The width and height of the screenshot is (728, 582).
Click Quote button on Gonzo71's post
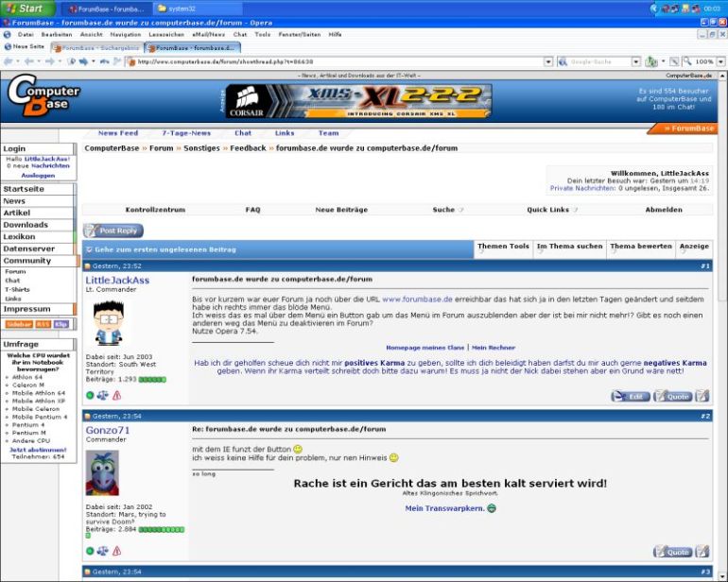coord(673,552)
